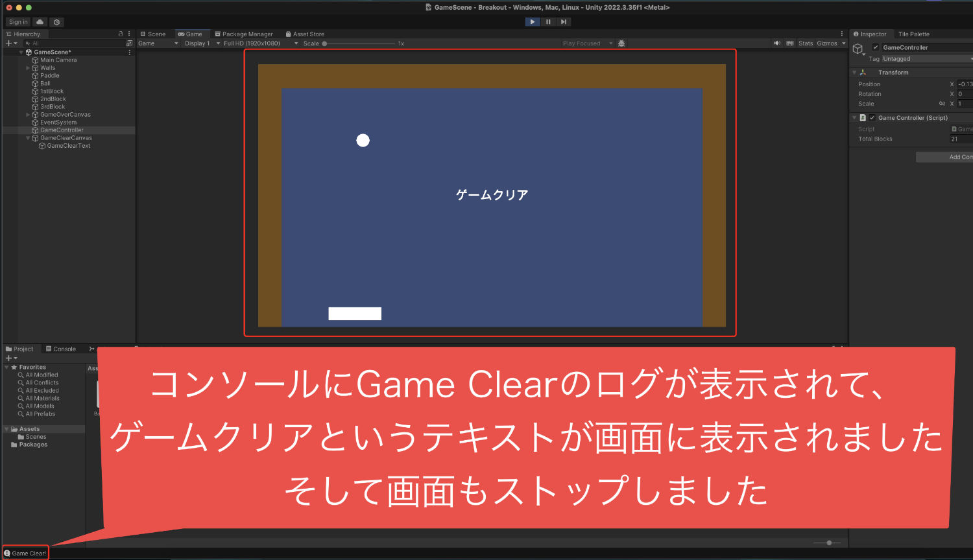Switch to the Project tab
The height and width of the screenshot is (560, 973).
point(19,349)
